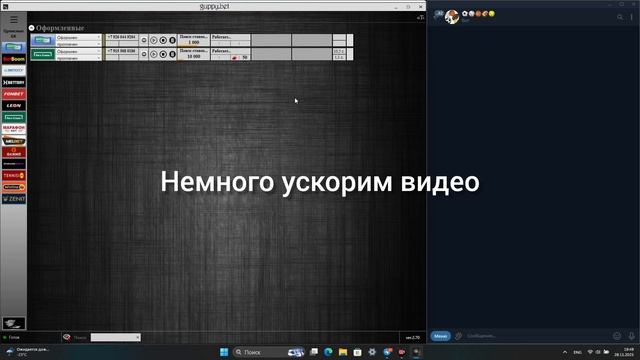Screen dimensions: 640x360
Task: Open File Explorer from the taskbar
Action: [343, 352]
